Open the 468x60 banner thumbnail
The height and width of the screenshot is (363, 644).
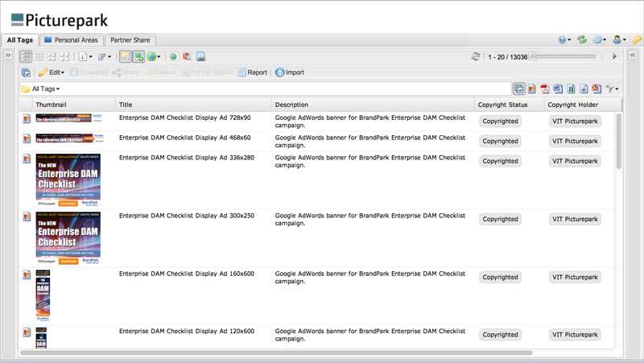69,138
